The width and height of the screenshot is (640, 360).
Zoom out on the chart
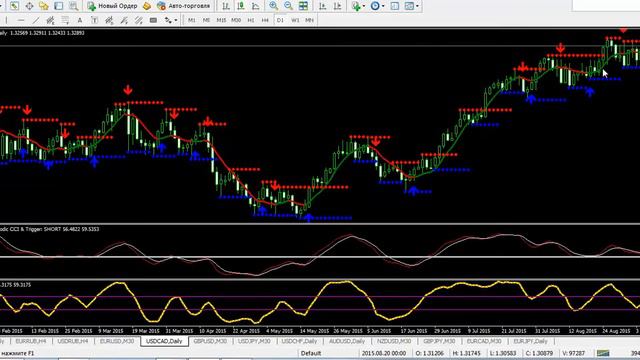point(288,6)
